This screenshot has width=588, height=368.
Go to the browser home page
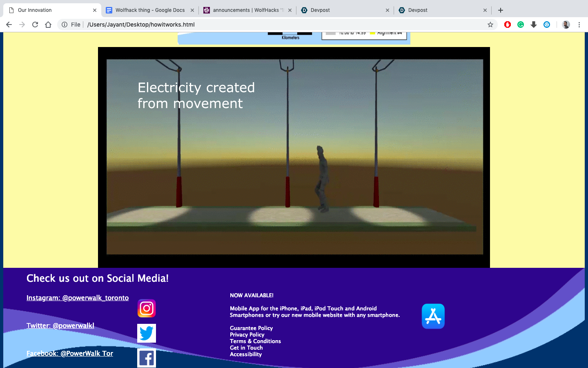tap(48, 25)
